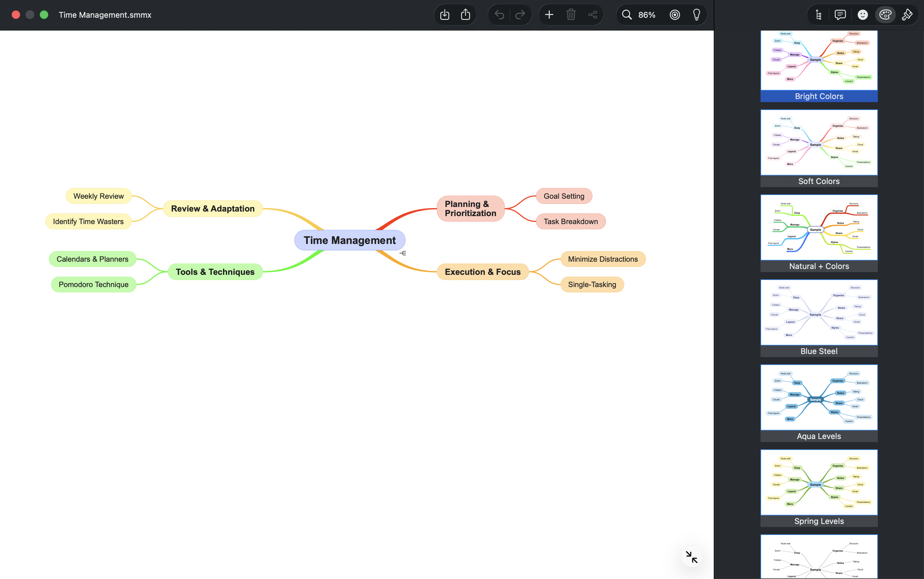Select the Tools & Techniques node
924x579 pixels.
click(x=215, y=272)
